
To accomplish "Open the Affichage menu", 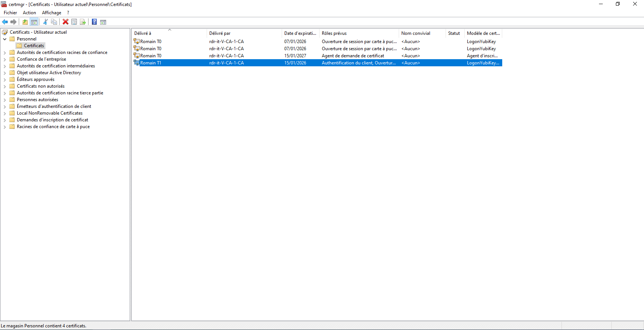I will click(51, 13).
